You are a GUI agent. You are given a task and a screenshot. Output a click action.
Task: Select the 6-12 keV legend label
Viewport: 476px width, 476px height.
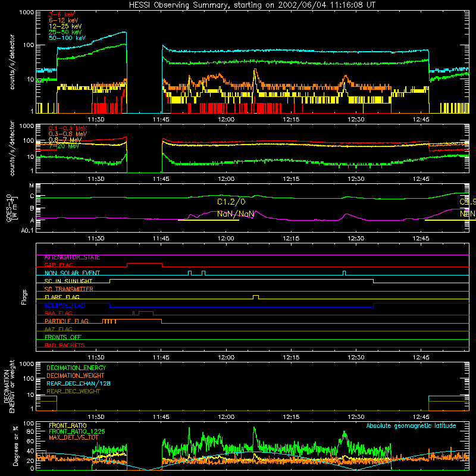tap(63, 20)
